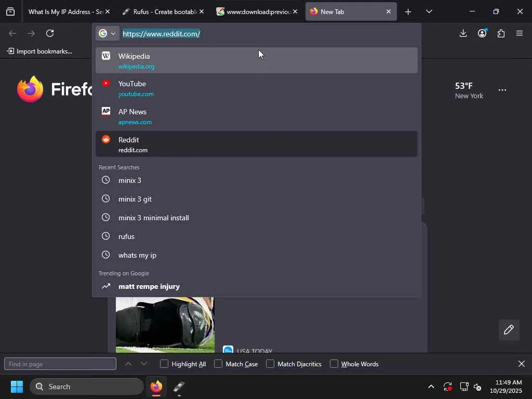
Task: Click the pencil customize new tab icon
Action: (x=509, y=329)
